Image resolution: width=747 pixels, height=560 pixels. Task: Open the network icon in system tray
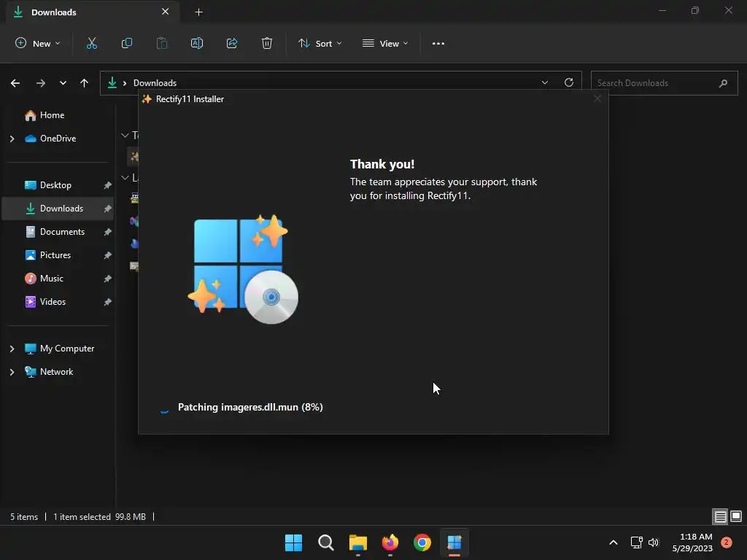[636, 542]
